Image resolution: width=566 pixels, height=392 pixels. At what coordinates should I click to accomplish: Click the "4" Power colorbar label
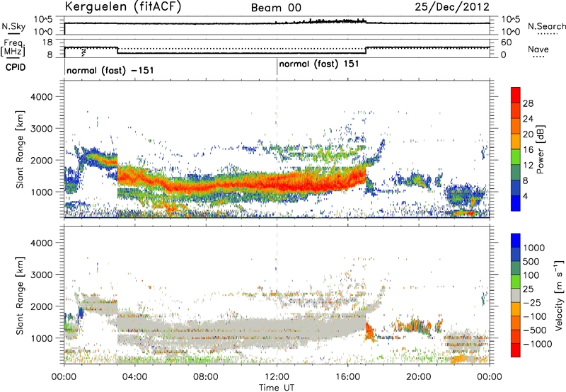(x=525, y=196)
